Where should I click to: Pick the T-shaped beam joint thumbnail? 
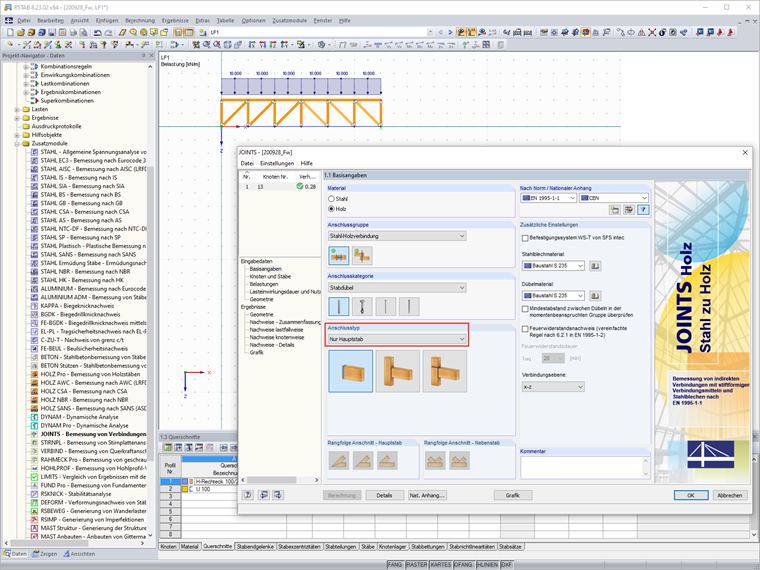(x=398, y=372)
